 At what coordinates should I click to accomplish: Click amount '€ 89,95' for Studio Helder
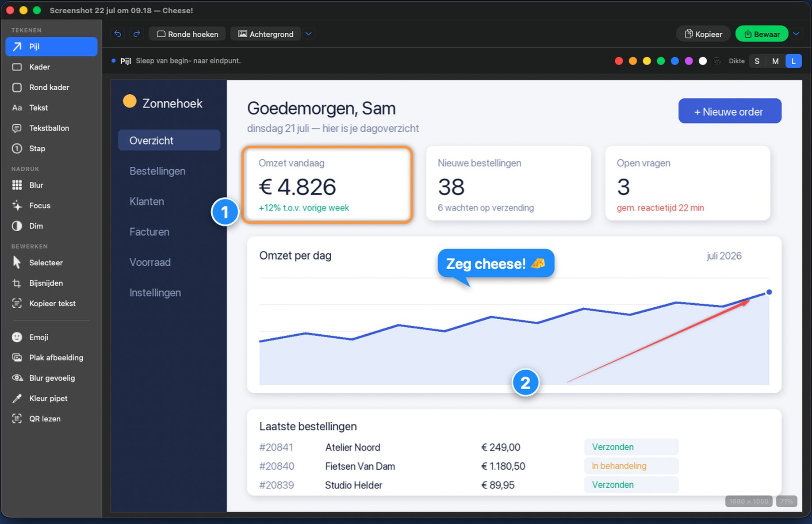tap(498, 485)
